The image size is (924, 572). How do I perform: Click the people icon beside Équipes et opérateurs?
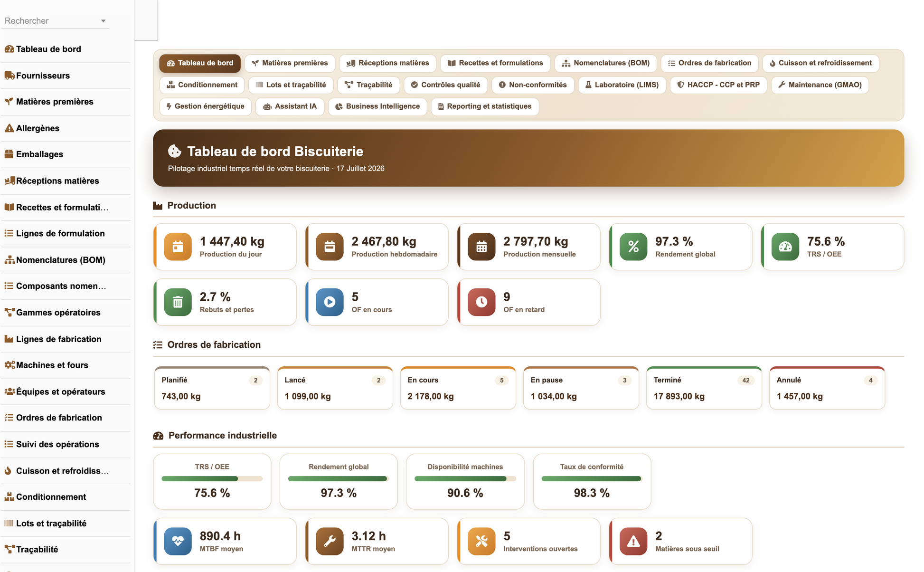coord(9,391)
